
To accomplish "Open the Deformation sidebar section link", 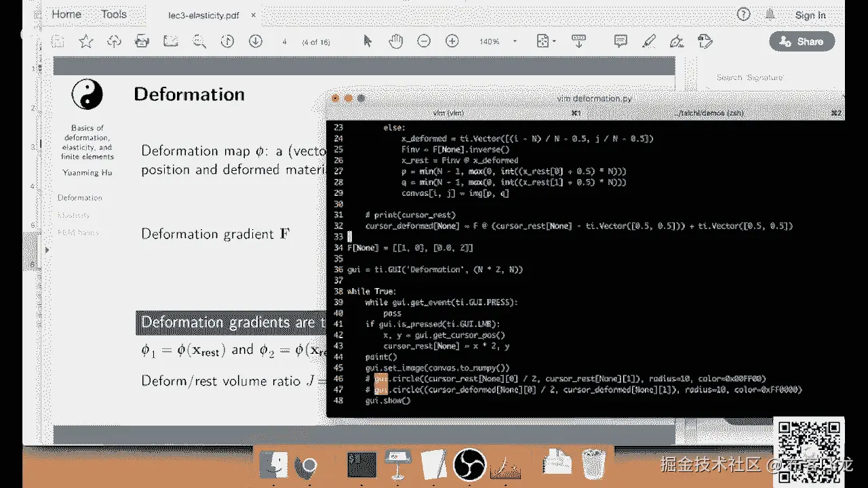I will coord(79,198).
